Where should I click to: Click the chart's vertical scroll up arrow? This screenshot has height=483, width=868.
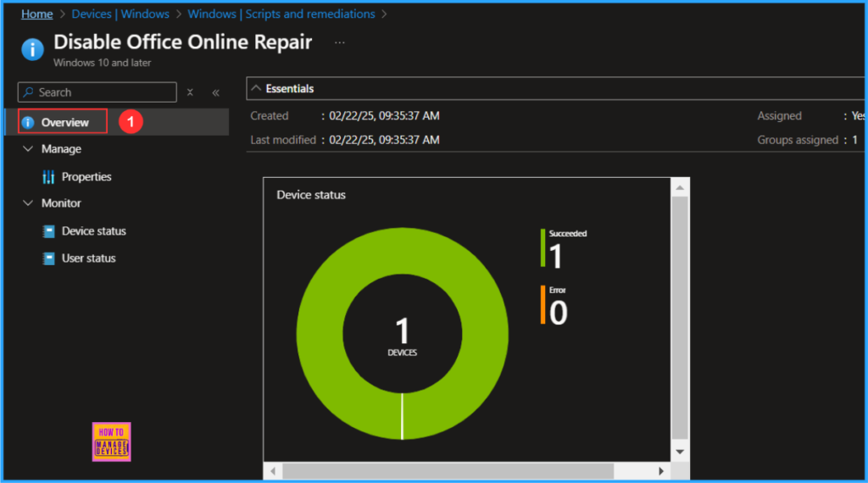click(680, 188)
